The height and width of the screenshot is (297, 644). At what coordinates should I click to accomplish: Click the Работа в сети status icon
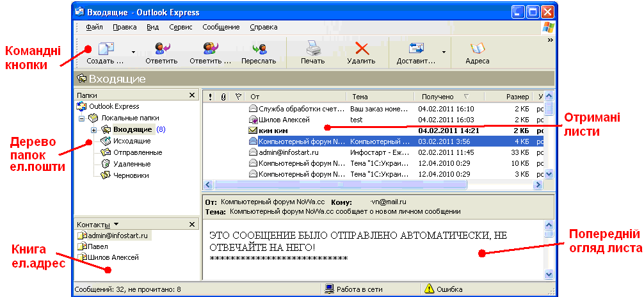pyautogui.click(x=328, y=289)
